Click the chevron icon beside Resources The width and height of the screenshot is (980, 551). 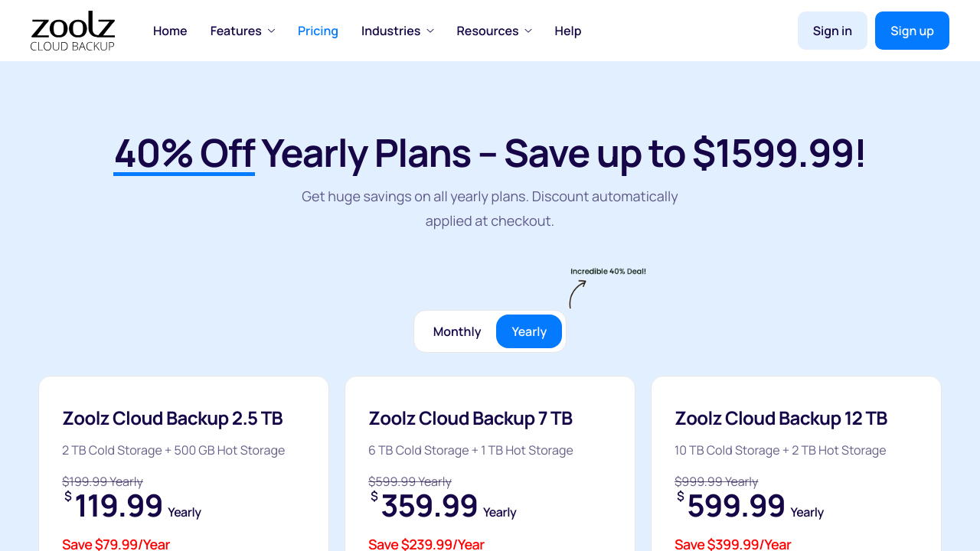click(x=528, y=31)
